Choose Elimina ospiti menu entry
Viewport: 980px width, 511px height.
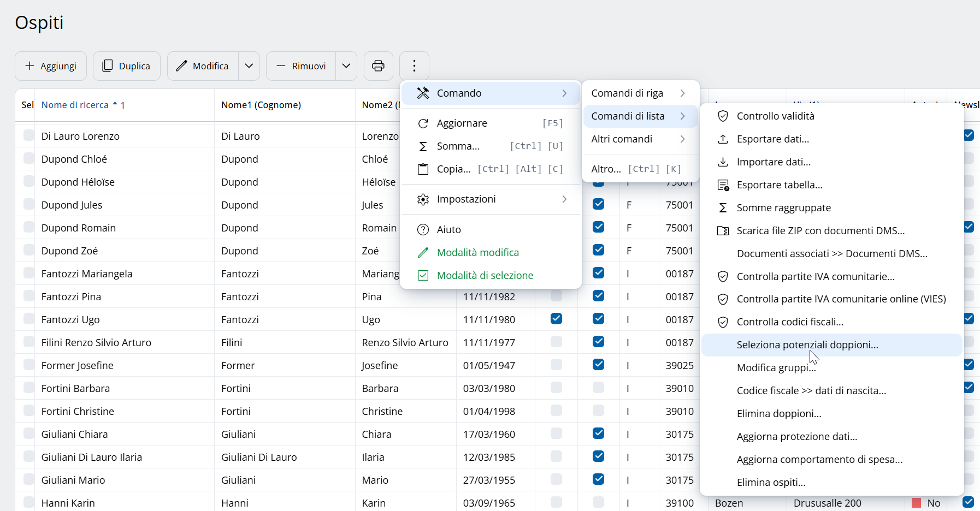[831, 483]
